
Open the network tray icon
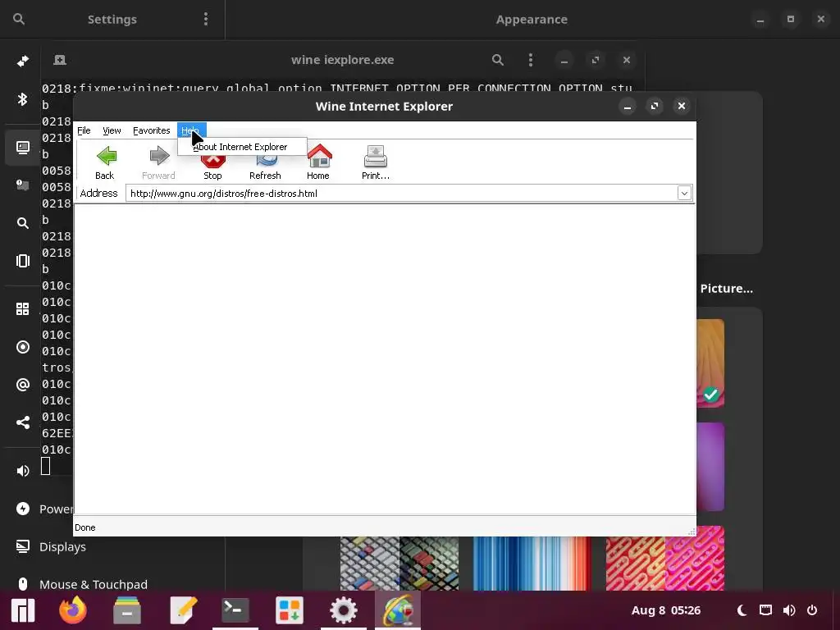click(765, 610)
